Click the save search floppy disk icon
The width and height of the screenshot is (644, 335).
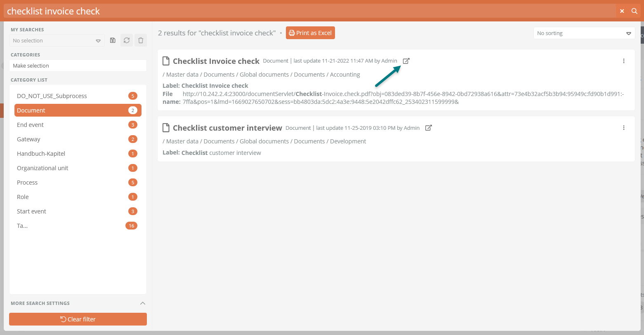pyautogui.click(x=113, y=40)
